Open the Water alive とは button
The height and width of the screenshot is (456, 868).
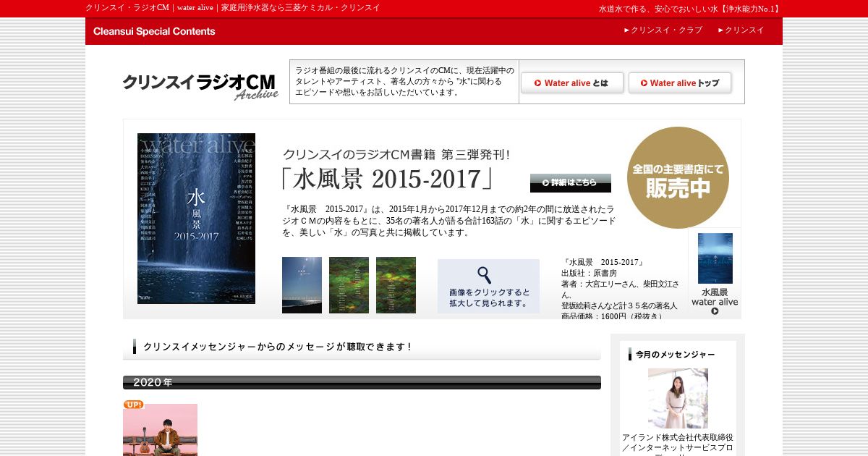click(571, 83)
